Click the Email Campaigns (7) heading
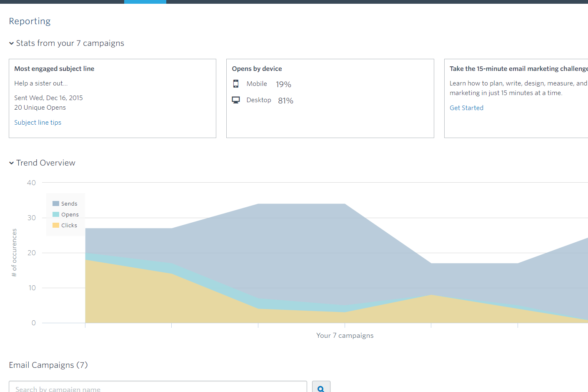588x392 pixels. 48,365
